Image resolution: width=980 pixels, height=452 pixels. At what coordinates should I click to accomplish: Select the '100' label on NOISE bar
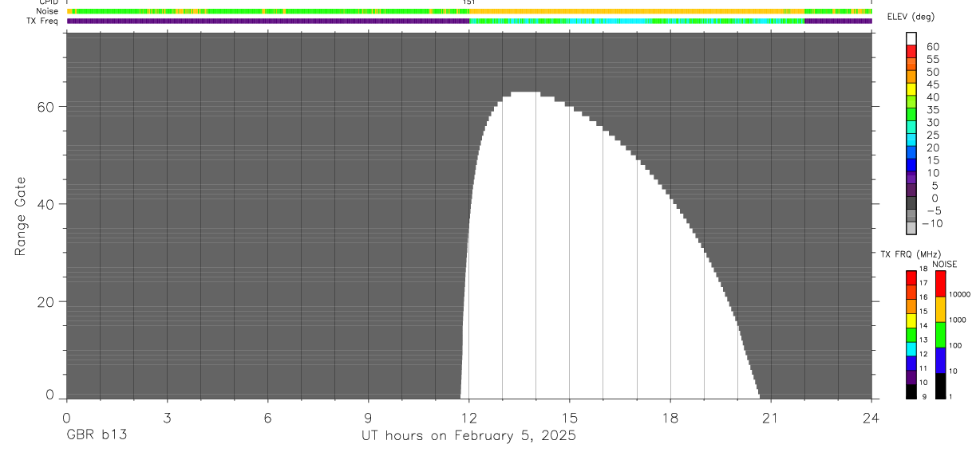coord(955,346)
